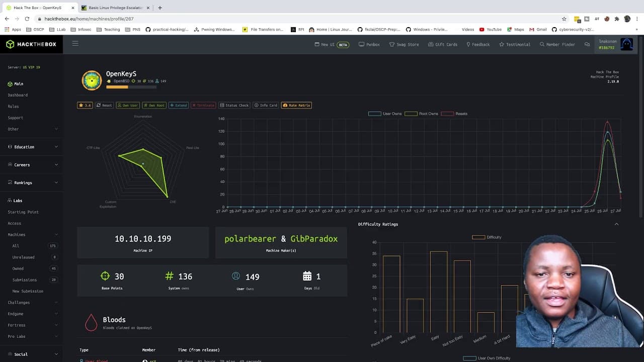Expand the Endgame sidebar submenu
This screenshot has width=644, height=362.
(33, 314)
